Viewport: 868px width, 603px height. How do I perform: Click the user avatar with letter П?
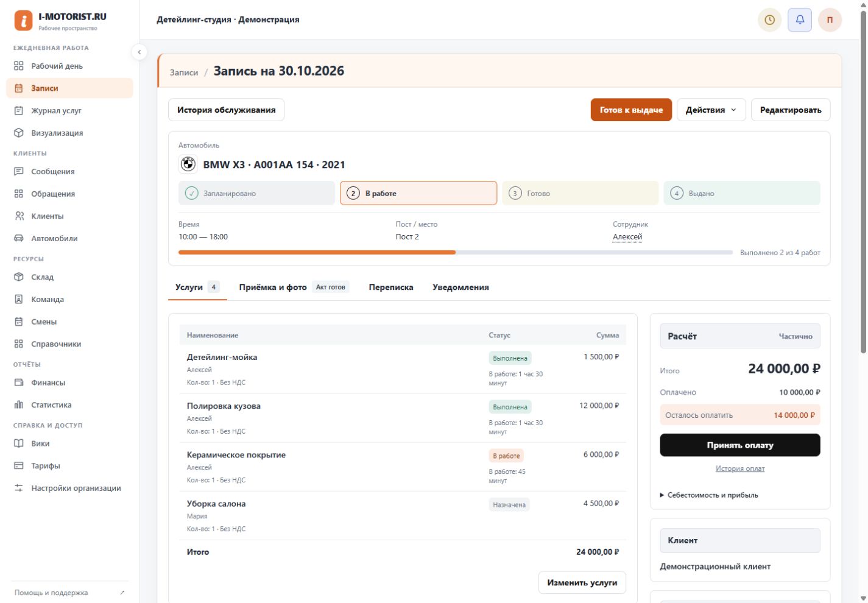830,20
